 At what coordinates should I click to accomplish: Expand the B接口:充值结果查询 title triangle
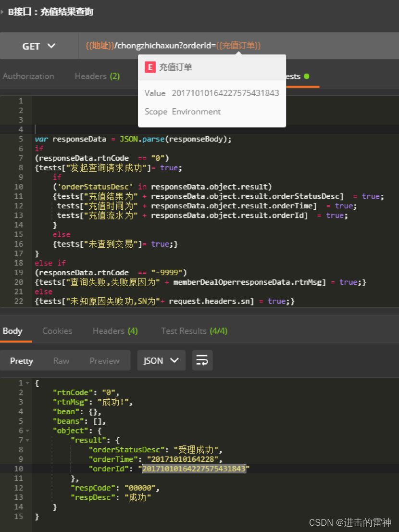point(2,12)
